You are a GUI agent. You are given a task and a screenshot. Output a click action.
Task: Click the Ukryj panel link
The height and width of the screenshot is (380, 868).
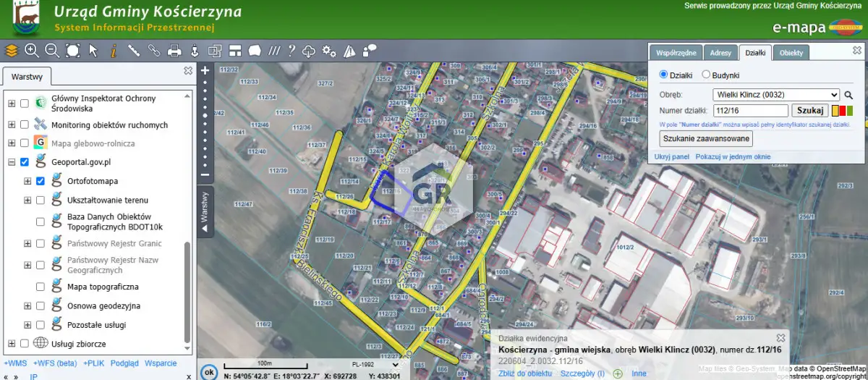tap(671, 156)
